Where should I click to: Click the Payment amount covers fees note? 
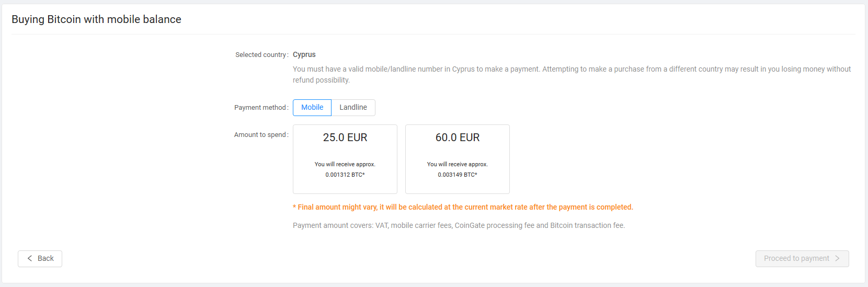459,225
